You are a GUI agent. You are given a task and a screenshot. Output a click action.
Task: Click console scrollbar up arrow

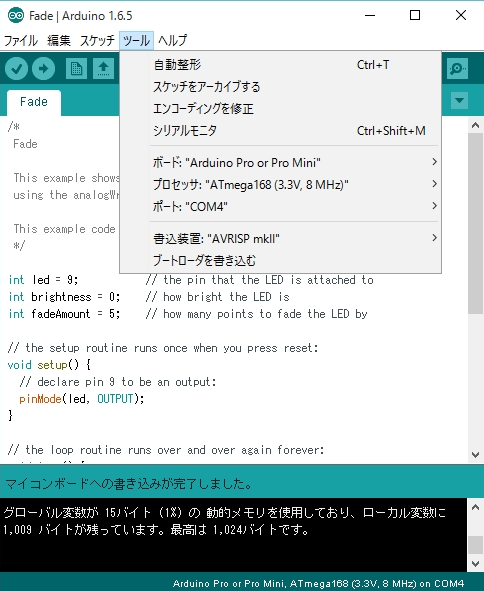(x=475, y=507)
